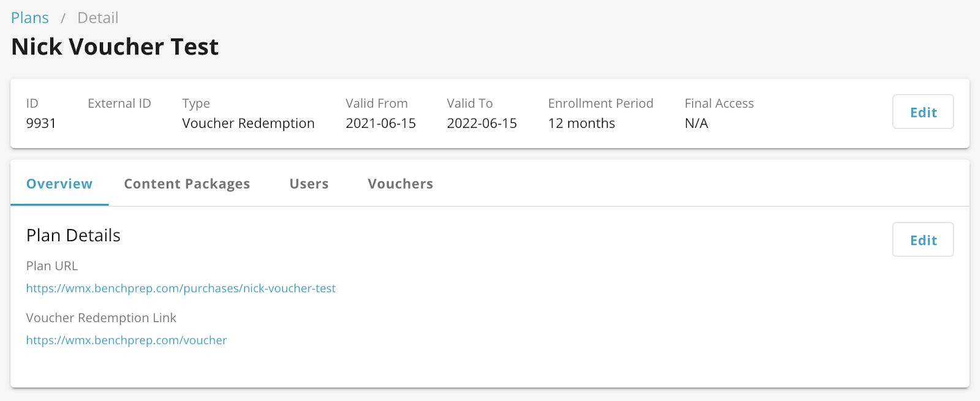The image size is (980, 401).
Task: Select the Overview tab
Action: [x=59, y=184]
